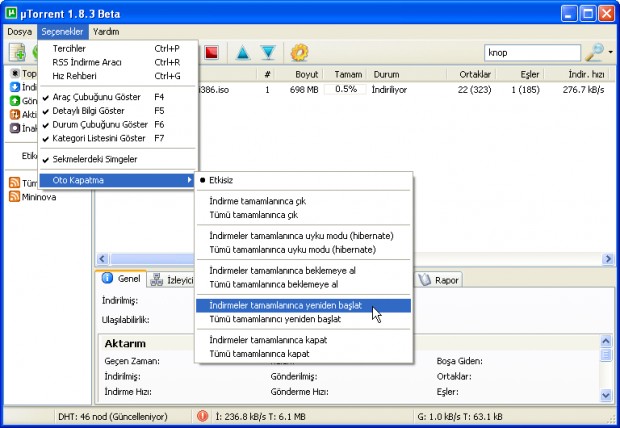Click the İndiriliyor status cell
The width and height of the screenshot is (620, 428).
(x=389, y=90)
